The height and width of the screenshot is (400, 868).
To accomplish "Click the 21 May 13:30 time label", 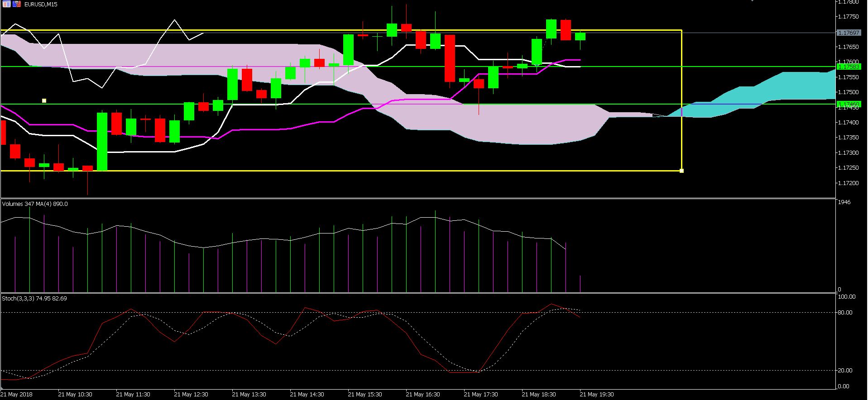I will point(249,395).
